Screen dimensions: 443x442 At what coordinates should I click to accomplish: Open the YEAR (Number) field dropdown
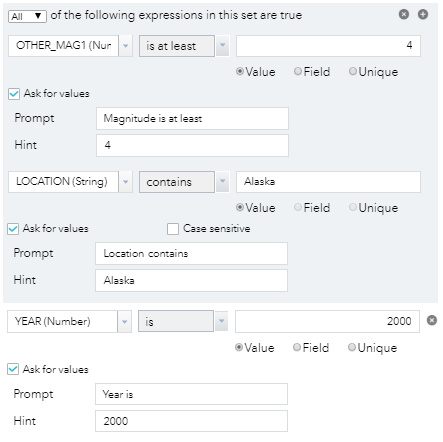[x=124, y=321]
